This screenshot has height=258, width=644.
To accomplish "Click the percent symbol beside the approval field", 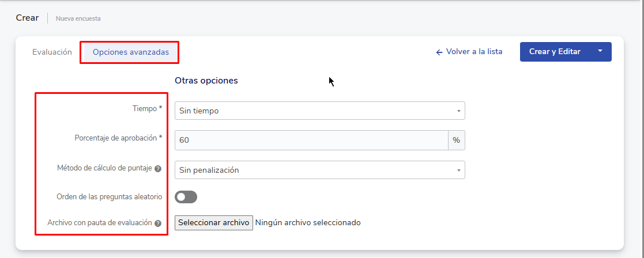I will coord(456,140).
